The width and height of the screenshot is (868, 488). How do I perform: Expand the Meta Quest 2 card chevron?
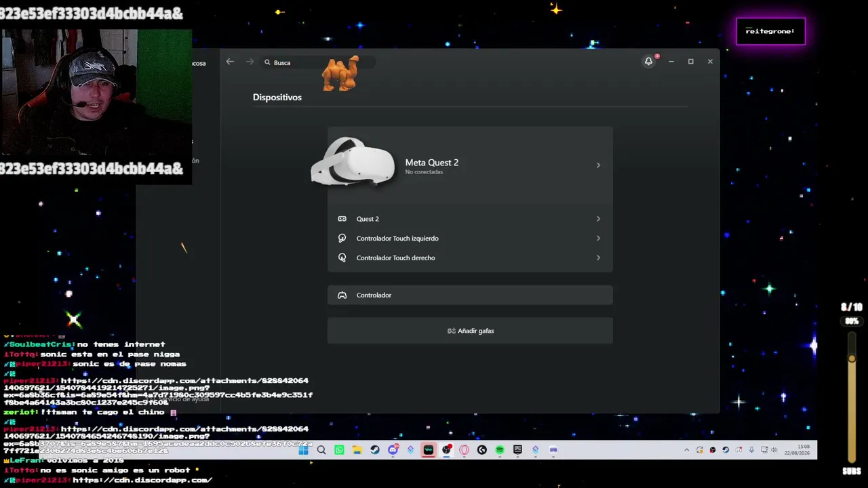click(x=598, y=165)
